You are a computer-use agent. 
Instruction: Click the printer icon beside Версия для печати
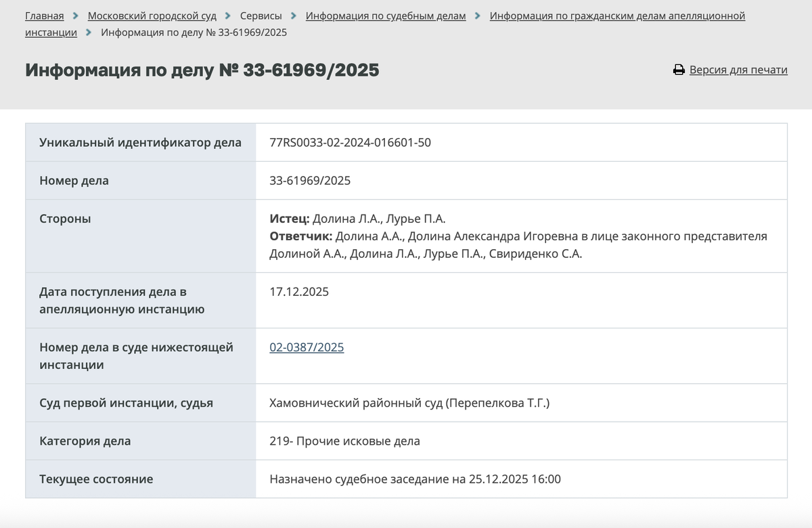(679, 70)
